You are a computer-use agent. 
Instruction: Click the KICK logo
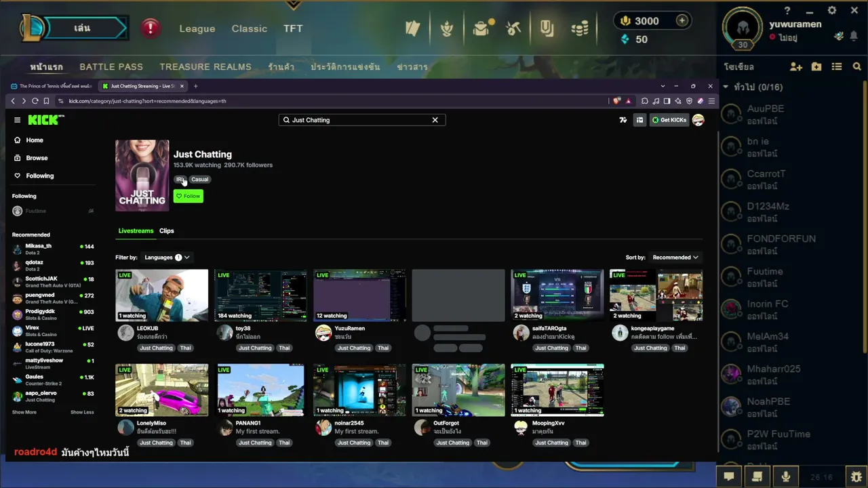(46, 120)
